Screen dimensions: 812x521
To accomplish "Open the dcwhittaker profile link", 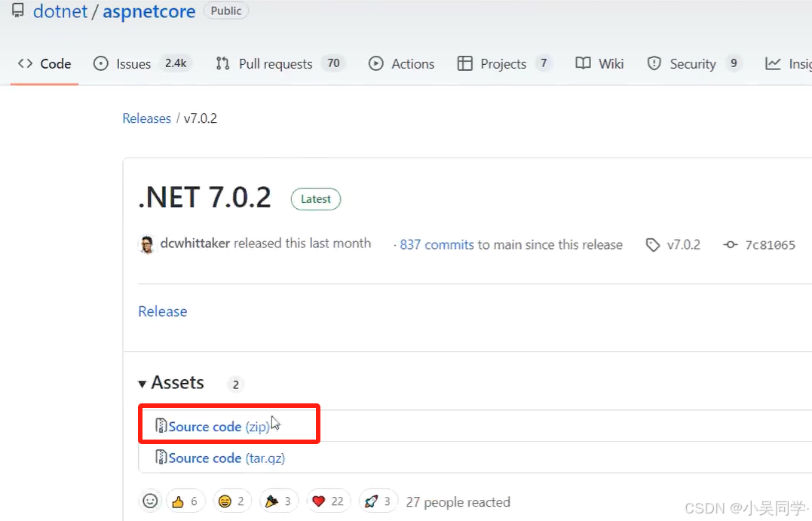I will [195, 244].
